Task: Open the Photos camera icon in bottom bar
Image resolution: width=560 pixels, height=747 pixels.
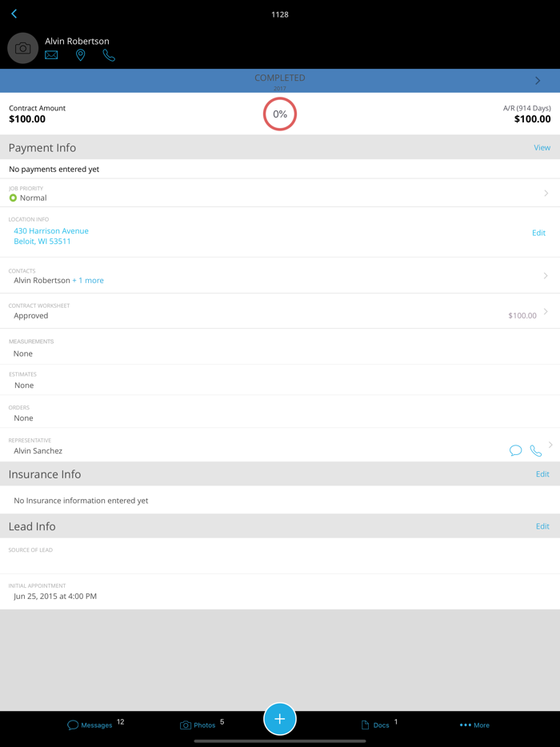Action: click(x=183, y=725)
